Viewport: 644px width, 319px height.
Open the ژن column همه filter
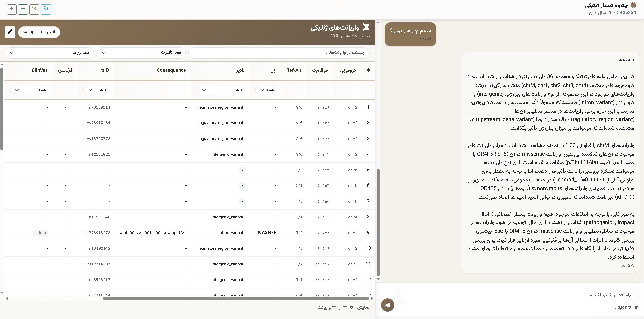pos(265,90)
